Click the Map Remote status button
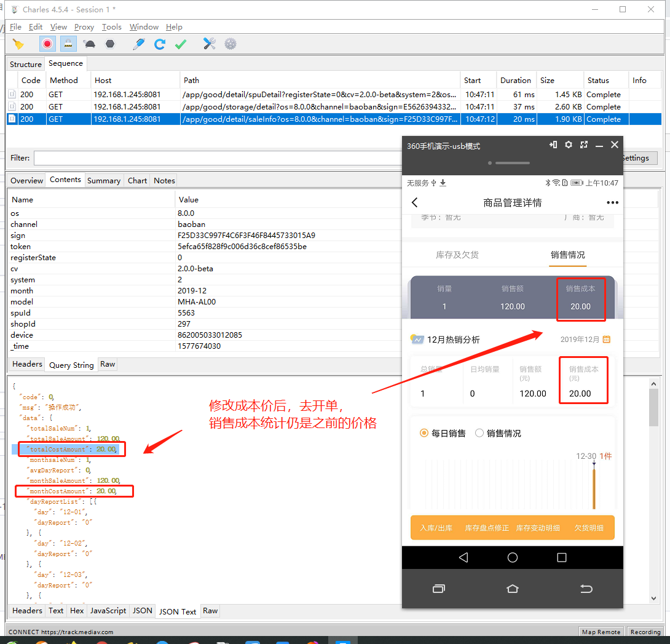 pos(601,632)
